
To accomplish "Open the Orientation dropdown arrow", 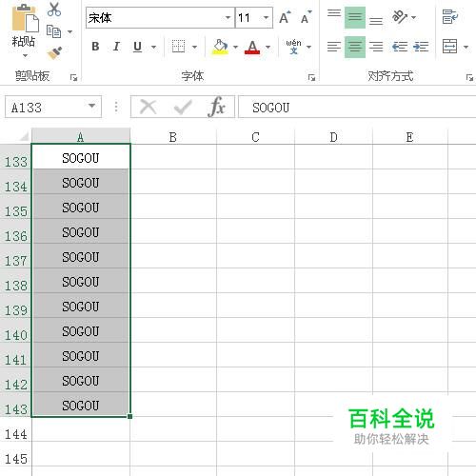I will tap(413, 17).
